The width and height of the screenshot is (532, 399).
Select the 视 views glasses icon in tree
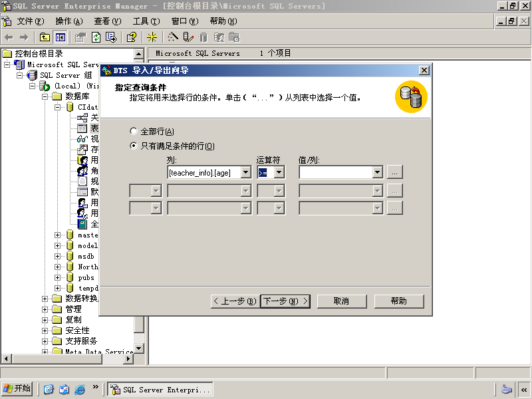[82, 139]
